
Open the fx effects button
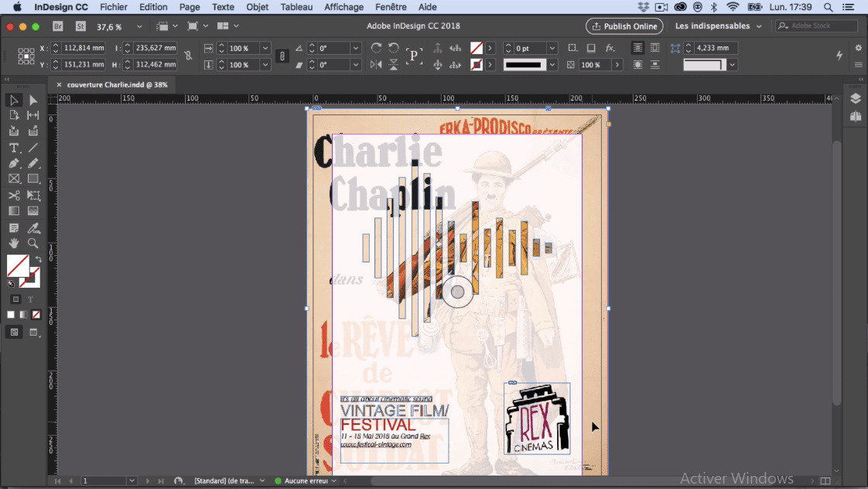coord(610,48)
